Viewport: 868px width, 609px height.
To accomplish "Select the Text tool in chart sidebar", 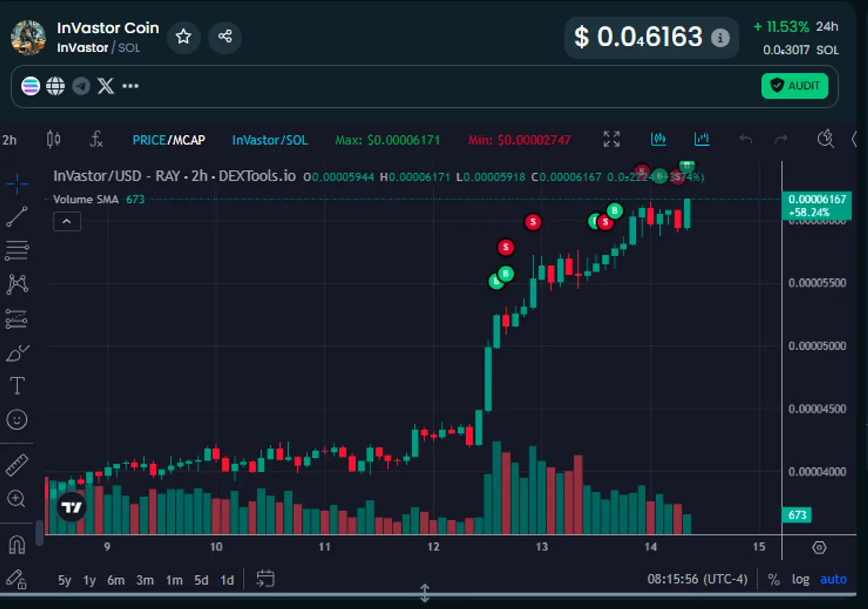I will click(17, 386).
